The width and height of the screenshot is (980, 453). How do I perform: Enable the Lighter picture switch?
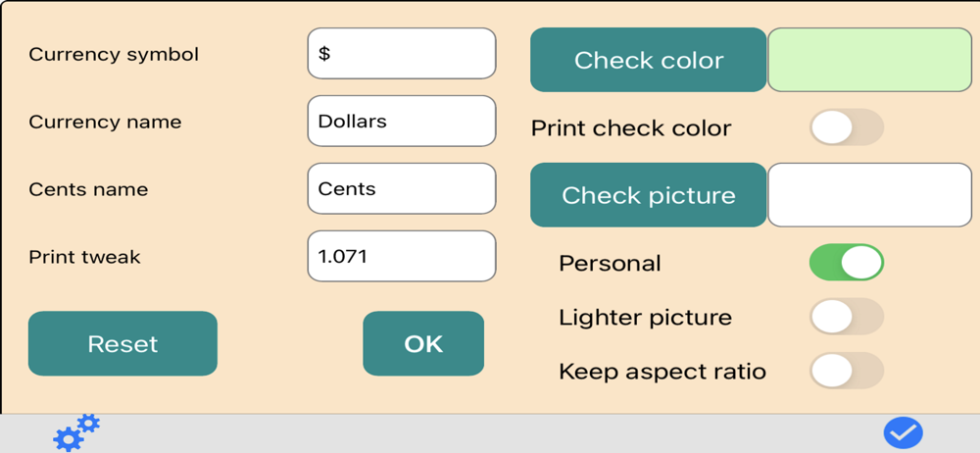pyautogui.click(x=847, y=317)
